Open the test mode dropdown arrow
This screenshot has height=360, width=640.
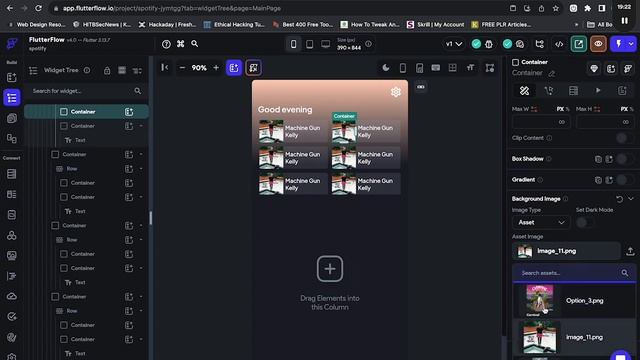coord(631,44)
